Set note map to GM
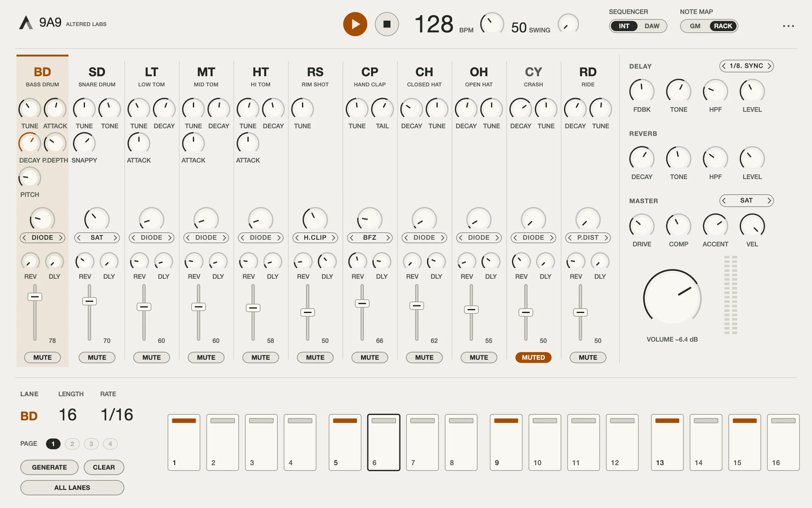The width and height of the screenshot is (812, 508). (x=695, y=26)
